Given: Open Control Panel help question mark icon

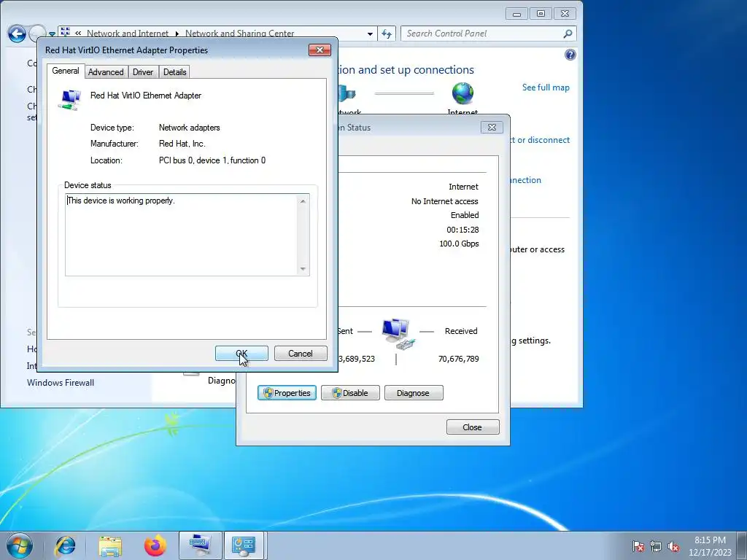Looking at the screenshot, I should click(570, 55).
